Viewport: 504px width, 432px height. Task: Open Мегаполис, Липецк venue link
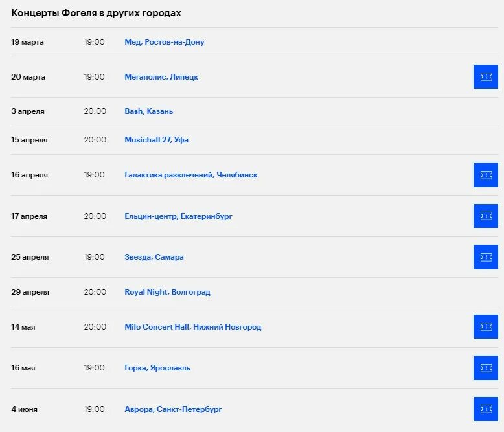161,77
